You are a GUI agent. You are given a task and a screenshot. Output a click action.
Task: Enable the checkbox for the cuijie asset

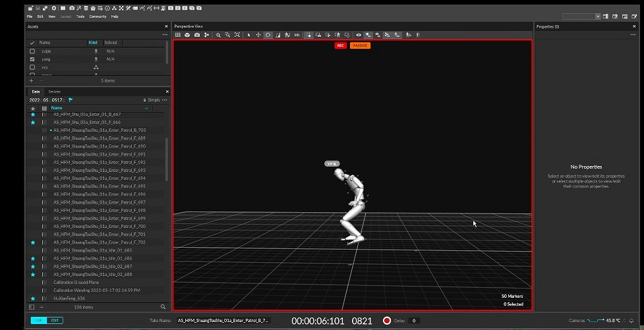(32, 51)
